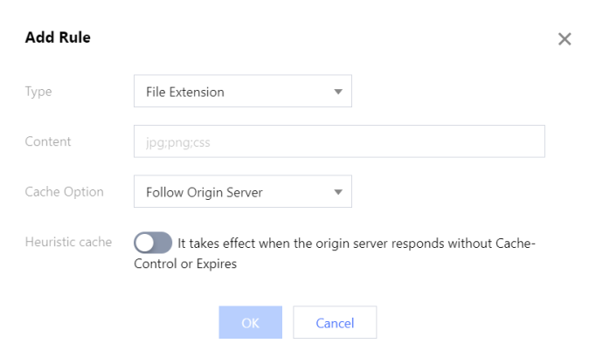The width and height of the screenshot is (596, 364).
Task: Open the Type dropdown
Action: pos(242,92)
